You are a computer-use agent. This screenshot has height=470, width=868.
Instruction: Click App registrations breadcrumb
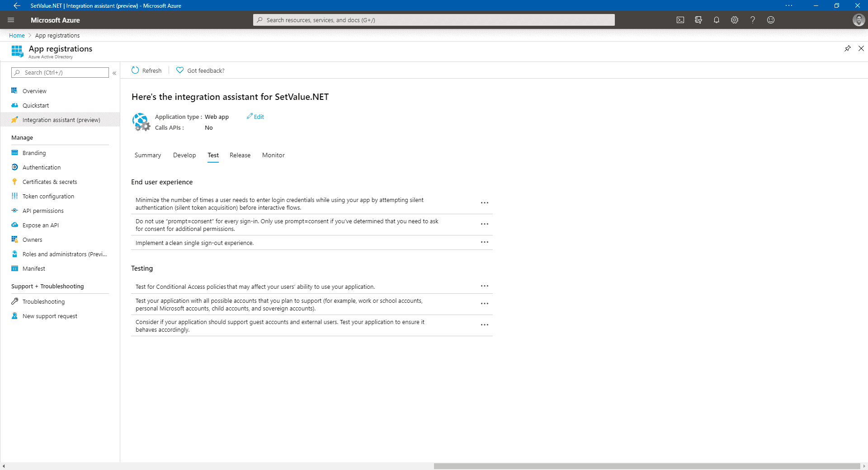pos(57,35)
